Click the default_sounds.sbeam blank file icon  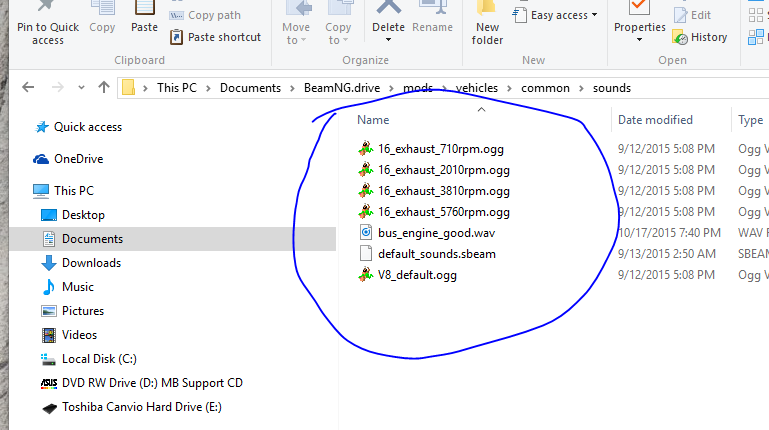tap(366, 253)
